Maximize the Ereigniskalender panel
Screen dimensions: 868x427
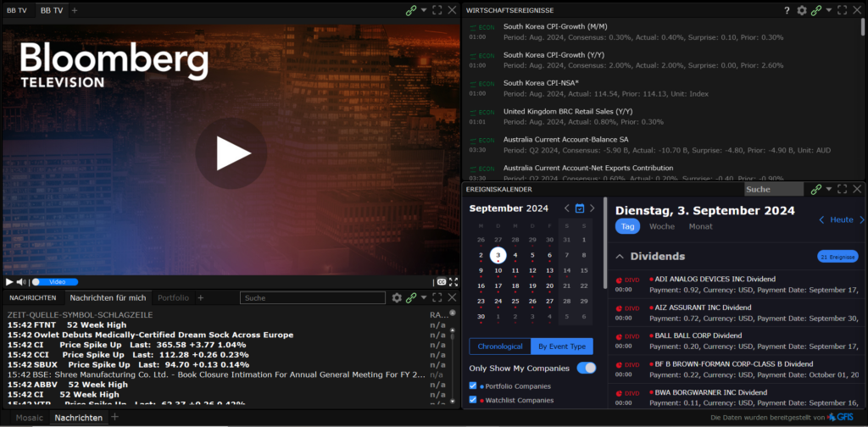tap(842, 189)
